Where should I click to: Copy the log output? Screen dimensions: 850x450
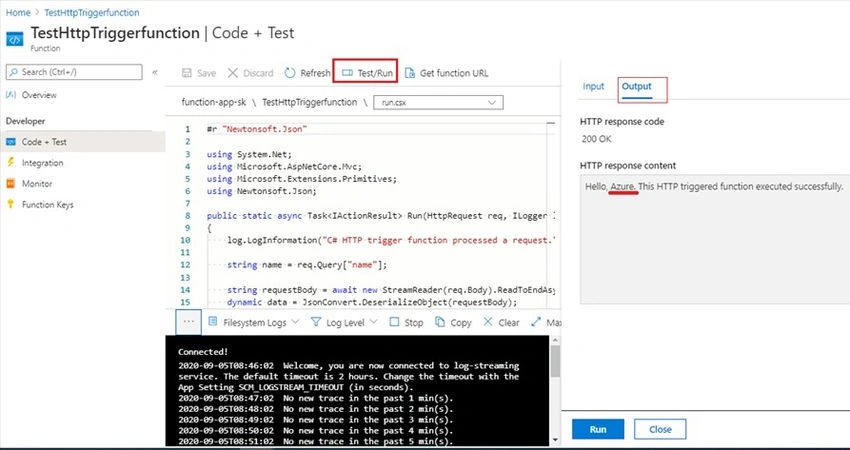tap(453, 323)
